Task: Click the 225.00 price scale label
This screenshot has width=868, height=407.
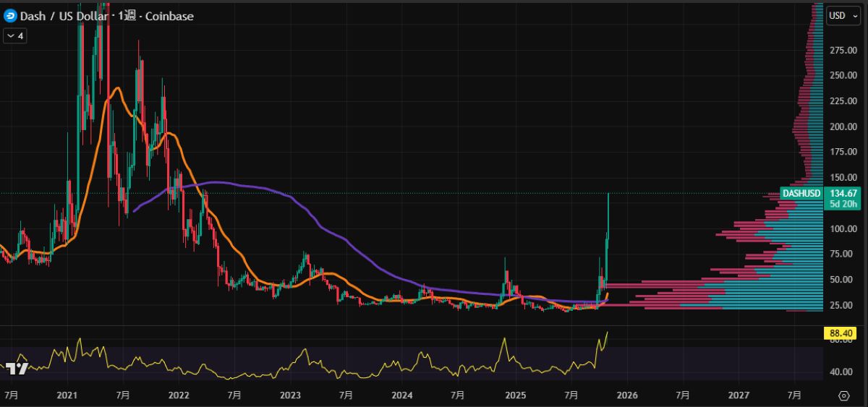Action: [842, 101]
